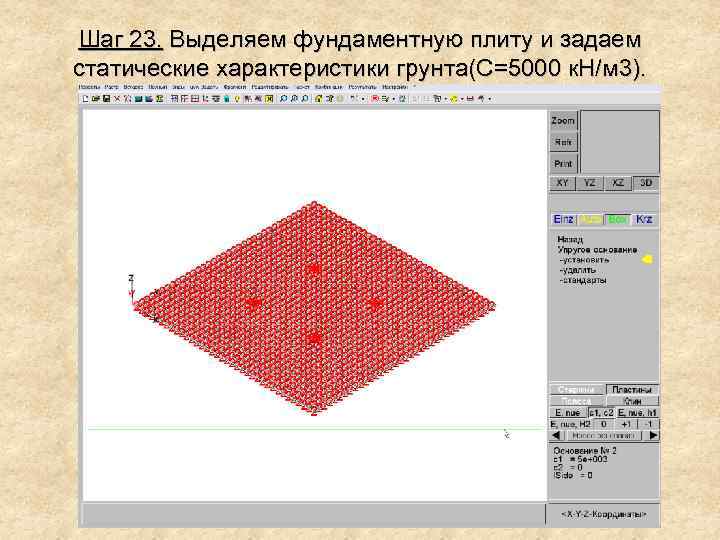The height and width of the screenshot is (540, 720).
Task: Select the yellow mode between Einz and Box
Action: click(x=591, y=219)
